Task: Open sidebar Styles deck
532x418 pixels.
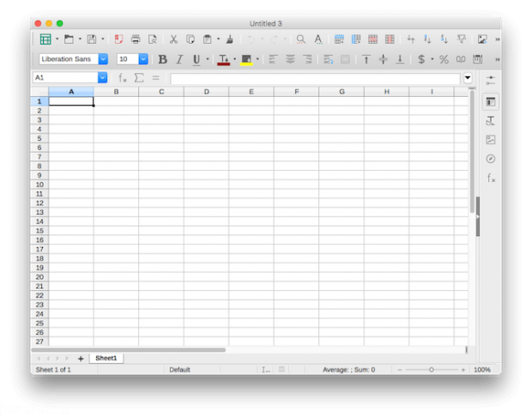Action: [x=491, y=121]
